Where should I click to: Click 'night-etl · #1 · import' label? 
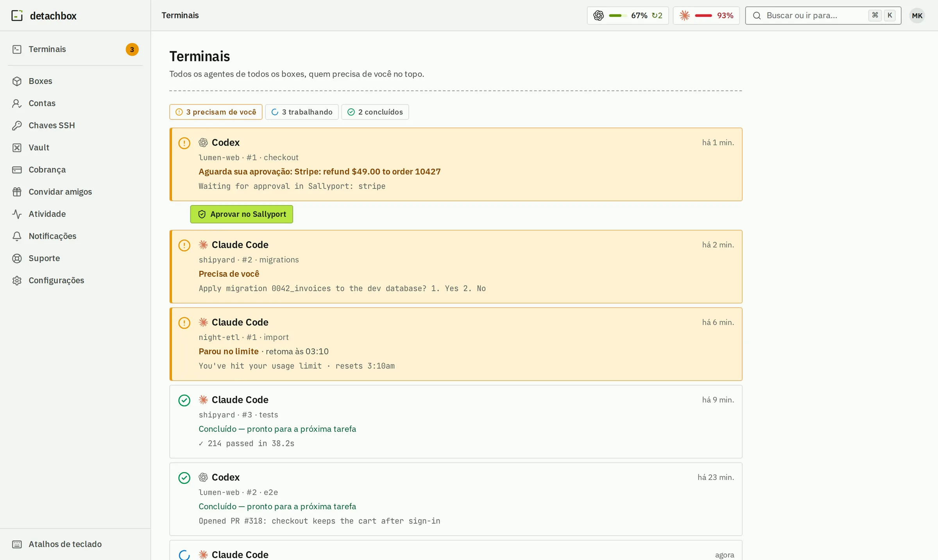pyautogui.click(x=243, y=337)
